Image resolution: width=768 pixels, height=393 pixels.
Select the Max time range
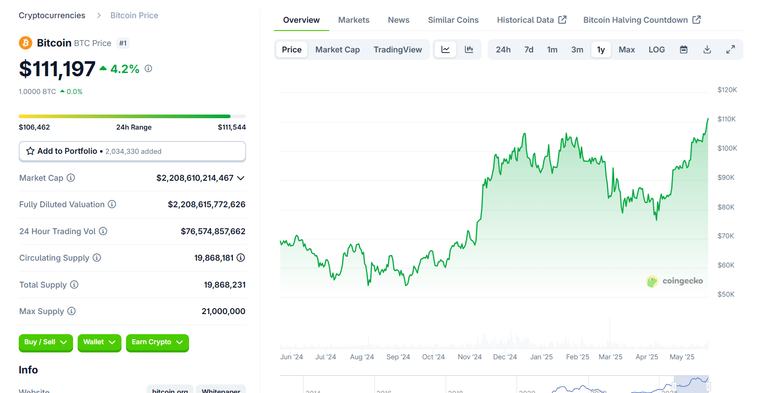pyautogui.click(x=626, y=49)
